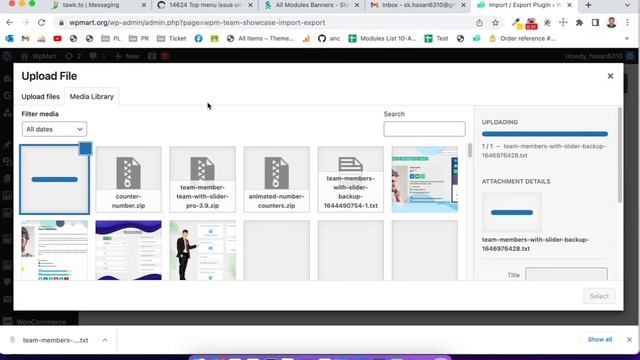This screenshot has height=360, width=640.
Task: Click the Select button
Action: 599,296
